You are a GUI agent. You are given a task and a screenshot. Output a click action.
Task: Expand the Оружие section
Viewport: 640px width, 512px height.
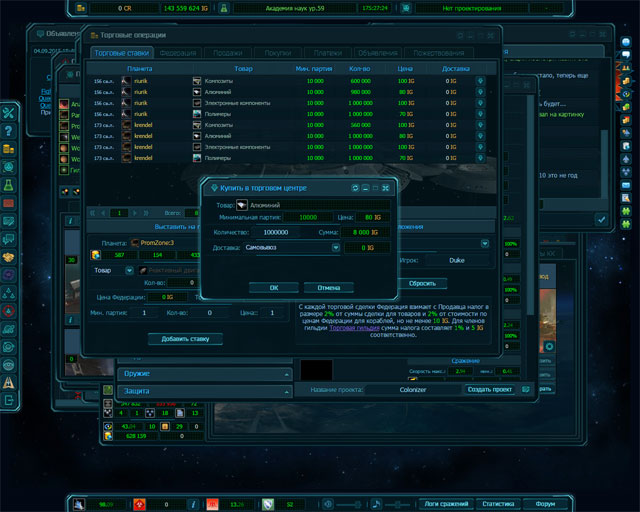click(204, 374)
